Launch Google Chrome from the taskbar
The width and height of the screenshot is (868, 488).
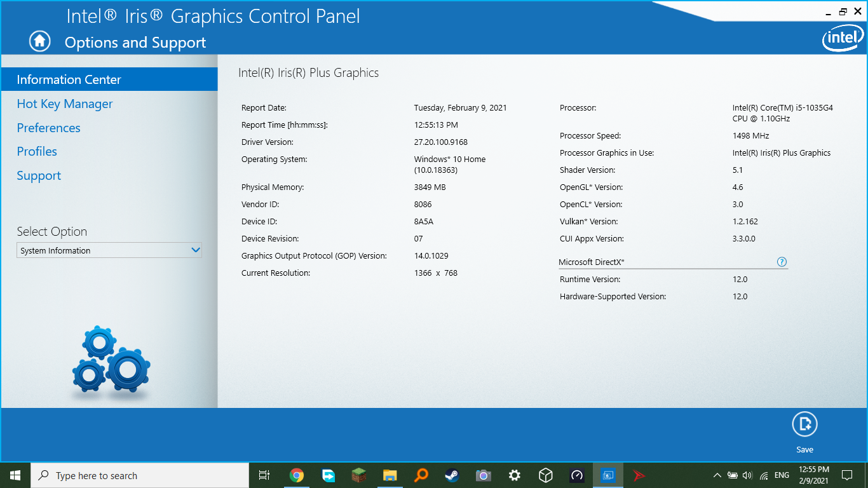click(x=297, y=475)
